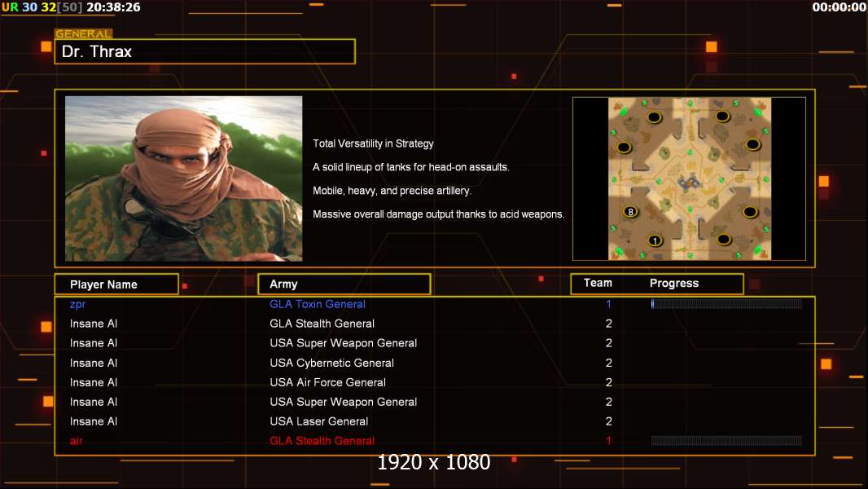The width and height of the screenshot is (868, 489).
Task: Click the Player Name column header
Action: [116, 284]
